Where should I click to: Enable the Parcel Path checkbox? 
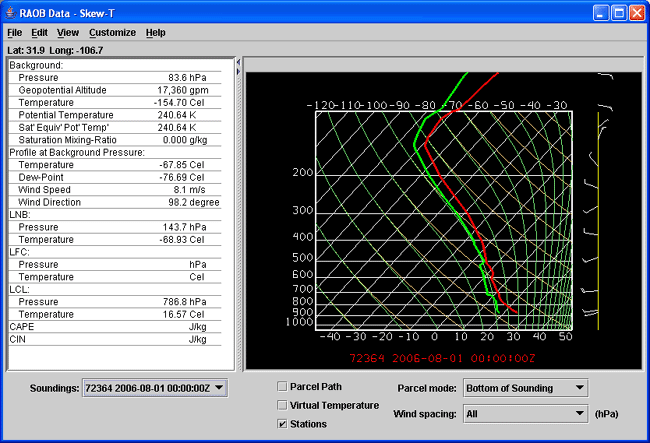point(282,387)
